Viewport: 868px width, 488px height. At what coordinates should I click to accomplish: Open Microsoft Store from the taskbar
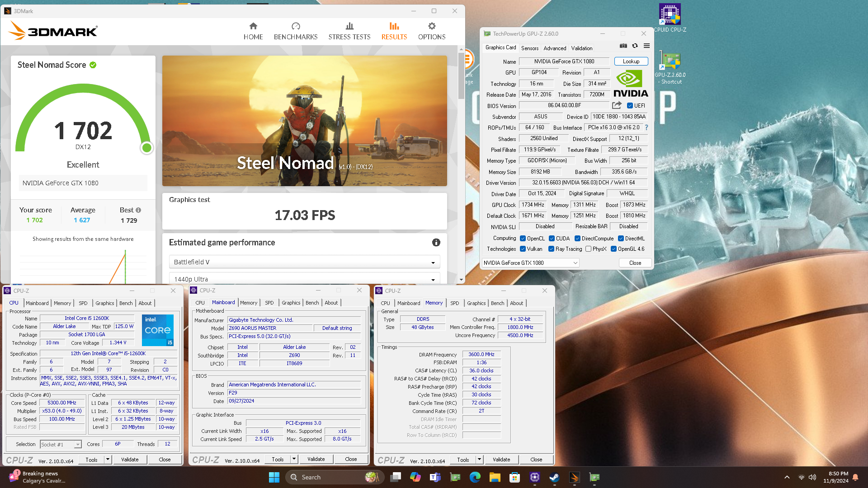click(x=514, y=477)
